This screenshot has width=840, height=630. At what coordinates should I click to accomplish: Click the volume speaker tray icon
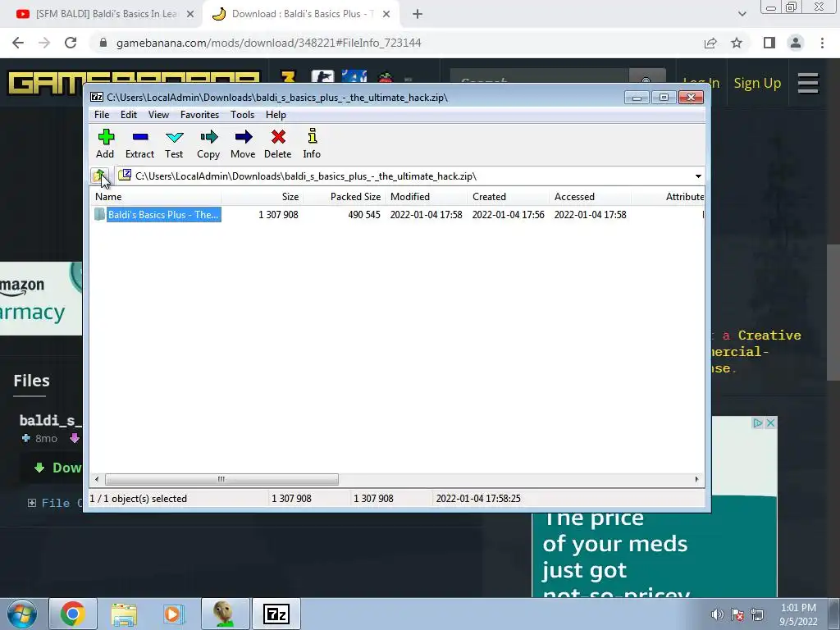[717, 614]
